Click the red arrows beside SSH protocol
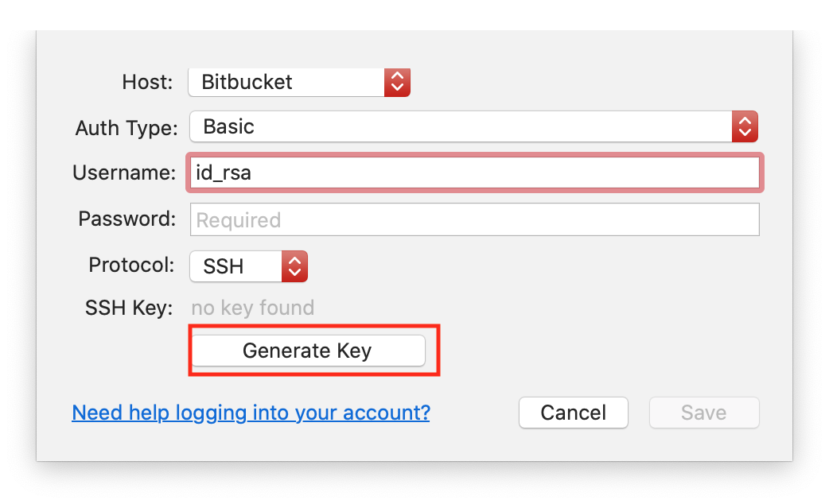This screenshot has width=829, height=504. tap(294, 266)
